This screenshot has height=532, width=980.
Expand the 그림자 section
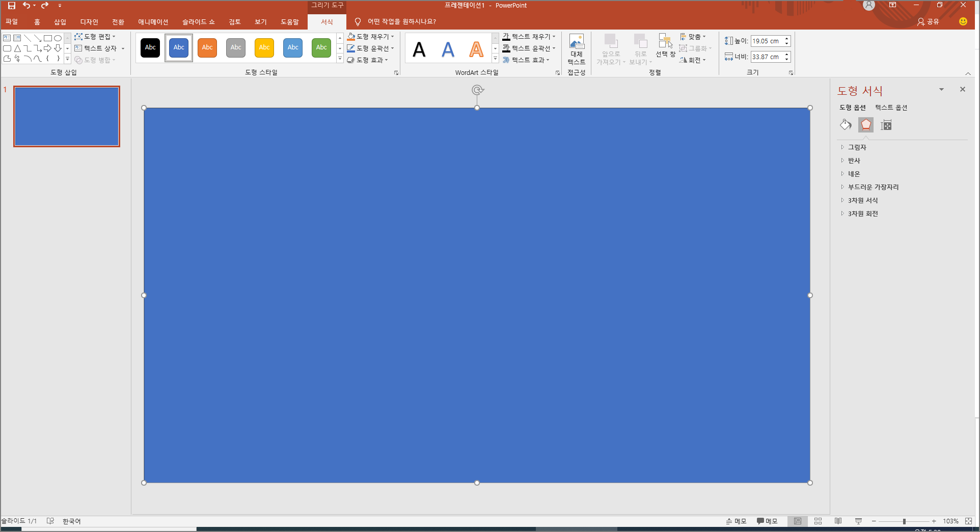pyautogui.click(x=854, y=147)
